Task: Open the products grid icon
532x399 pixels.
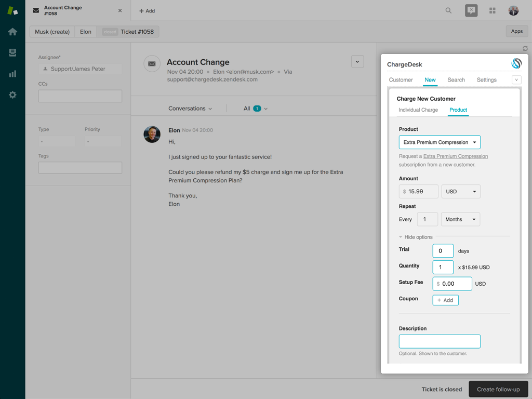Action: coord(492,10)
